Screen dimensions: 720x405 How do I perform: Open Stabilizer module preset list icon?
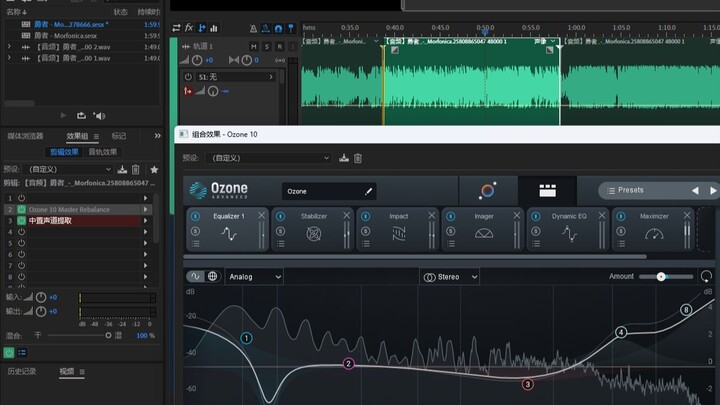pyautogui.click(x=281, y=243)
